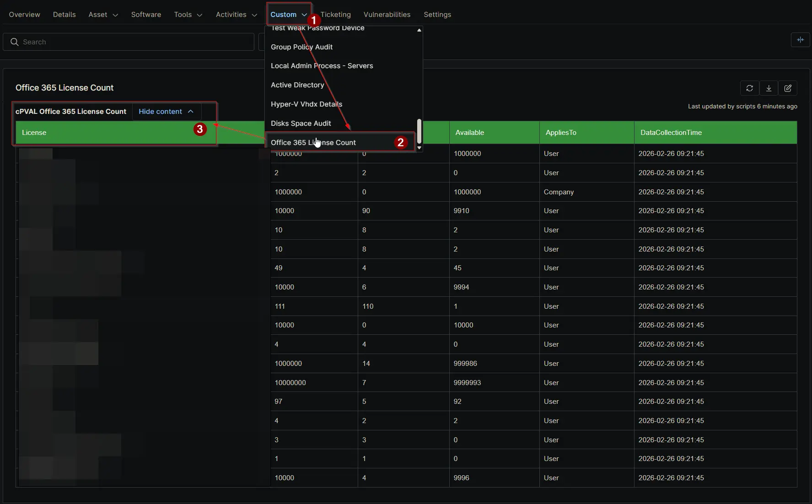Click the refresh icon for Office 365 License Count

[749, 88]
